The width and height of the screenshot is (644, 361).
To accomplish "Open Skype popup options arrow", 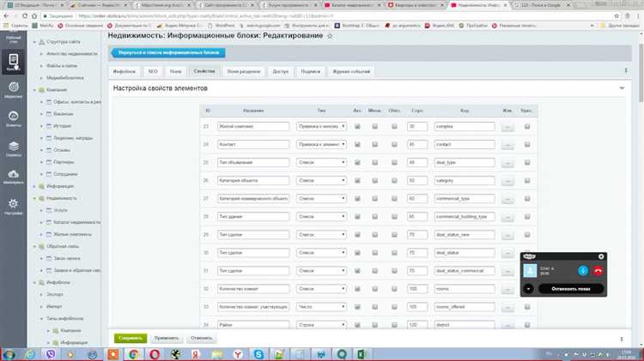I will 528,289.
